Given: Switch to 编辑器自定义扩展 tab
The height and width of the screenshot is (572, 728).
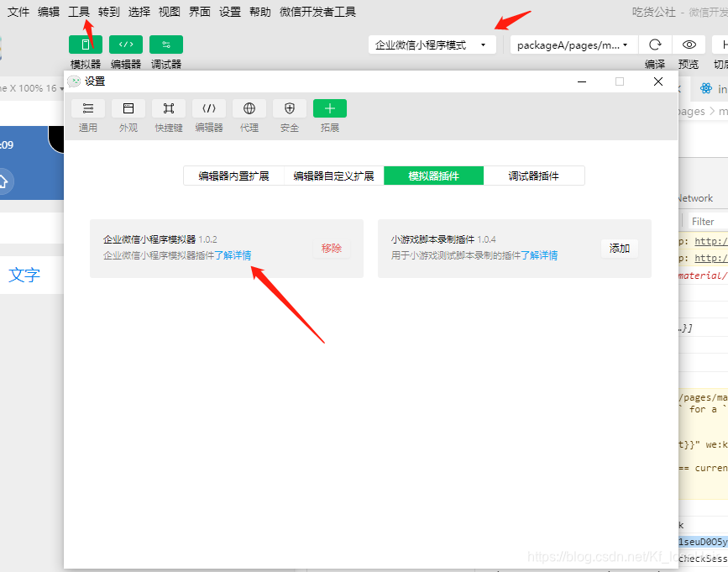Looking at the screenshot, I should 334,176.
